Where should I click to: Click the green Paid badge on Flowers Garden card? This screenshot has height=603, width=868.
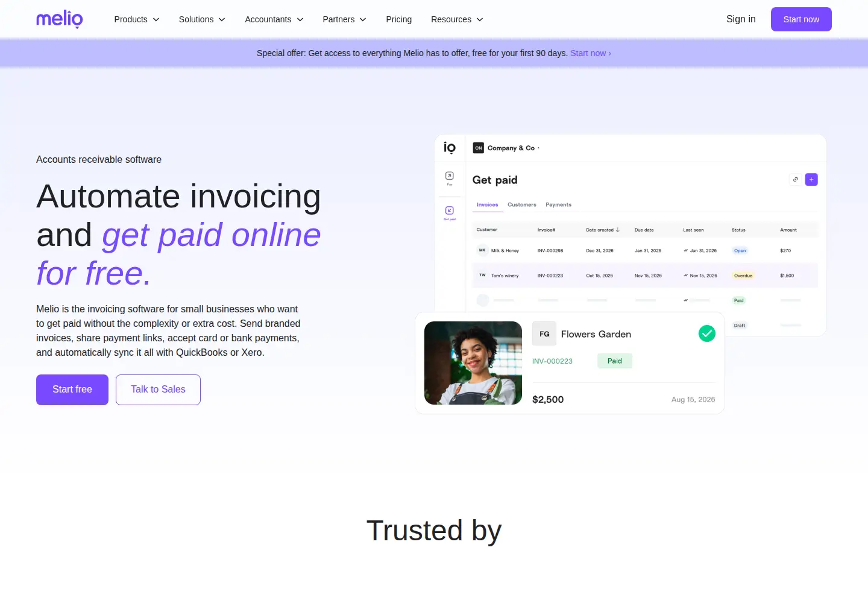coord(615,361)
